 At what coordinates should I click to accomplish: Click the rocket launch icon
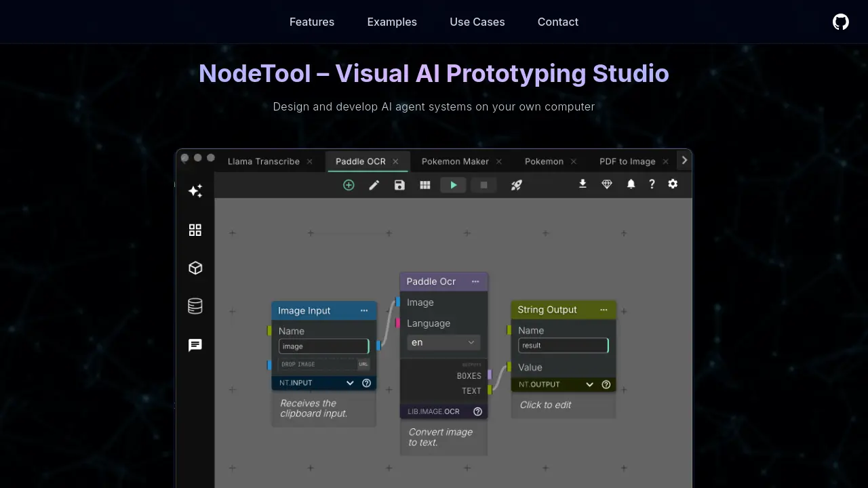(x=516, y=185)
